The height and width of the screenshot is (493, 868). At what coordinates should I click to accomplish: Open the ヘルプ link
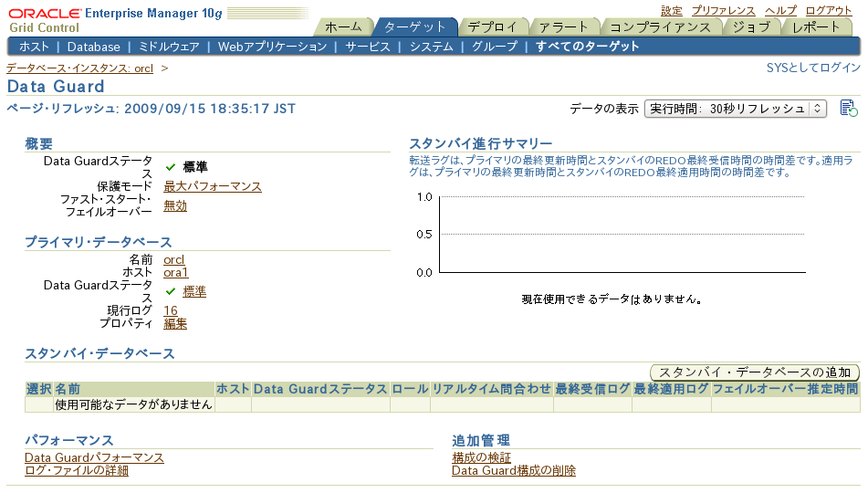pos(780,11)
